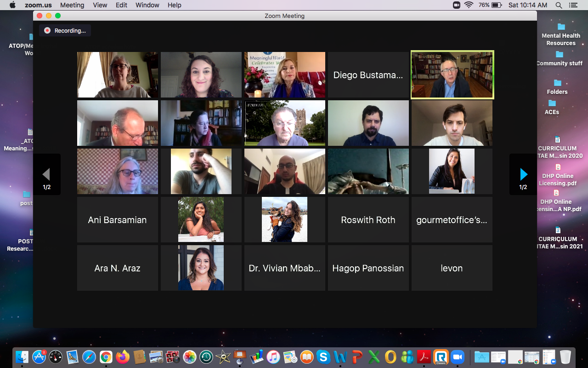
Task: Click the Recording indicator
Action: [x=65, y=31]
